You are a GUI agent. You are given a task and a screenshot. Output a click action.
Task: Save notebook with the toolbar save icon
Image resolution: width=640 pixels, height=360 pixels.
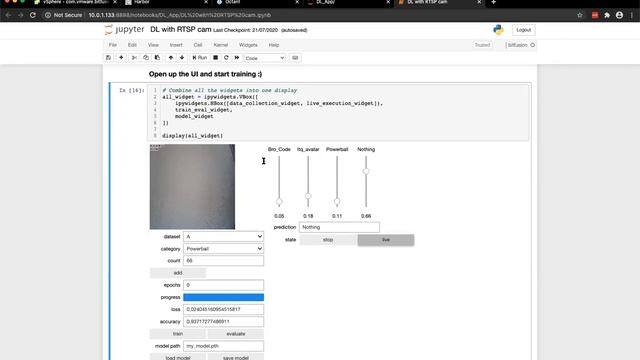click(109, 58)
